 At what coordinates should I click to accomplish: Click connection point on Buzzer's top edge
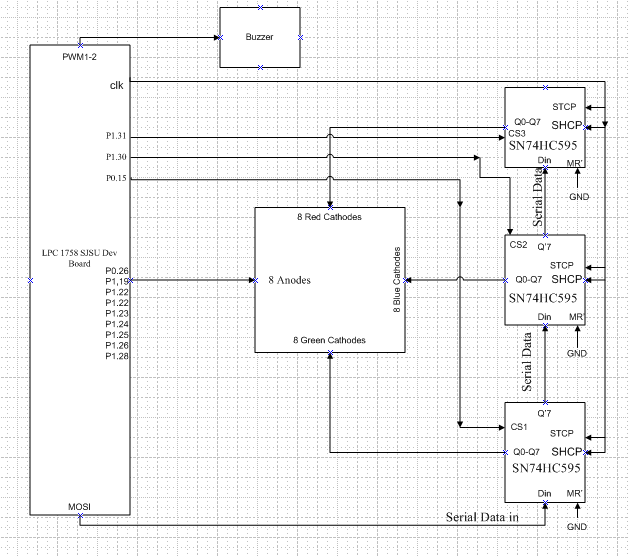tap(260, 7)
